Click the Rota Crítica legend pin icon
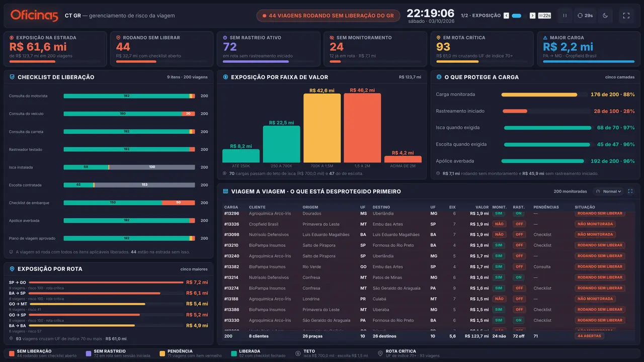Viewport: 644px width, 362px height. (x=380, y=353)
